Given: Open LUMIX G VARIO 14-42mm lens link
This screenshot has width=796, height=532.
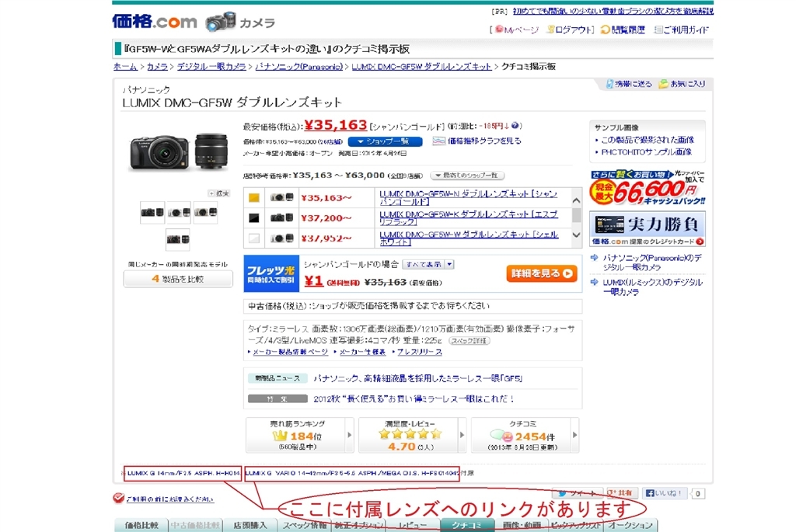Looking at the screenshot, I should pos(352,473).
